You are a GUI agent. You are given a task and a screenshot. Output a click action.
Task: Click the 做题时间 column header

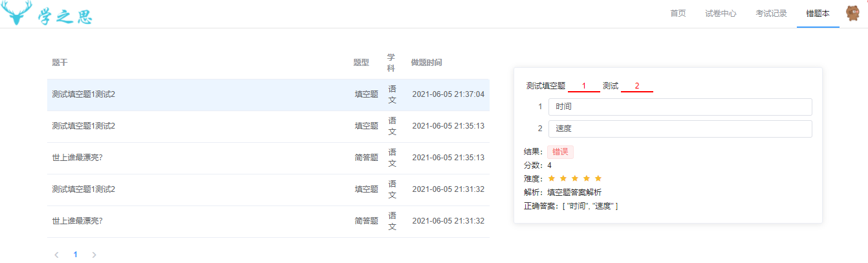(427, 63)
